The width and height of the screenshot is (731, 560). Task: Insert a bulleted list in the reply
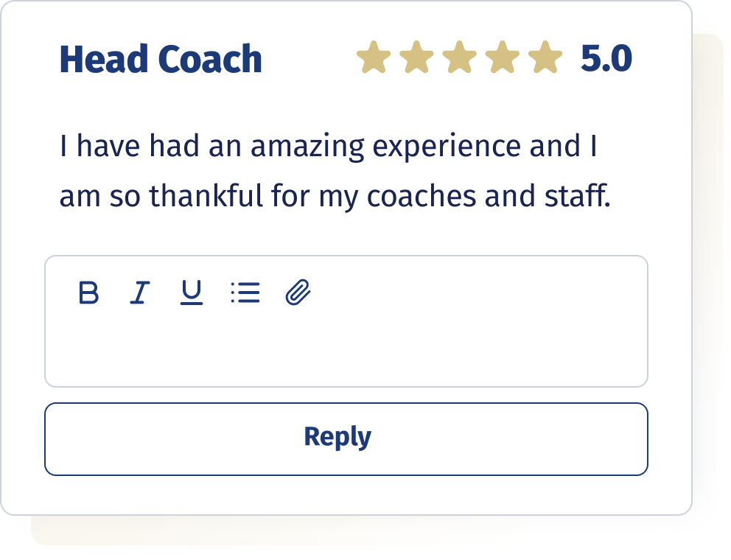pyautogui.click(x=245, y=293)
